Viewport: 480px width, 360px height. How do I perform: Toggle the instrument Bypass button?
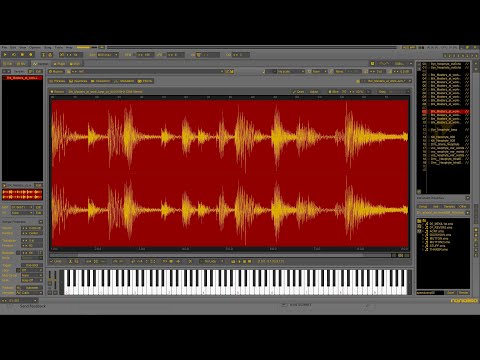[x=56, y=72]
